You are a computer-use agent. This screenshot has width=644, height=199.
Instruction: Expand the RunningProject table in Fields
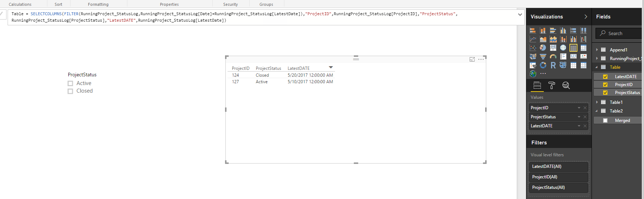[x=597, y=59]
